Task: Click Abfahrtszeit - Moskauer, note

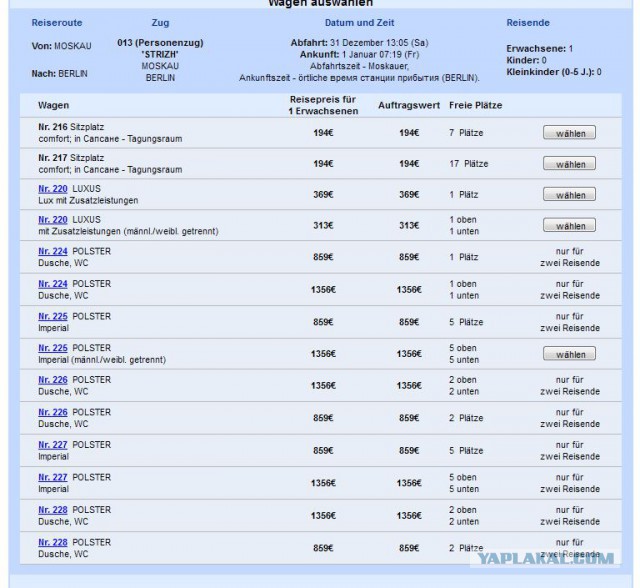Action: [359, 66]
